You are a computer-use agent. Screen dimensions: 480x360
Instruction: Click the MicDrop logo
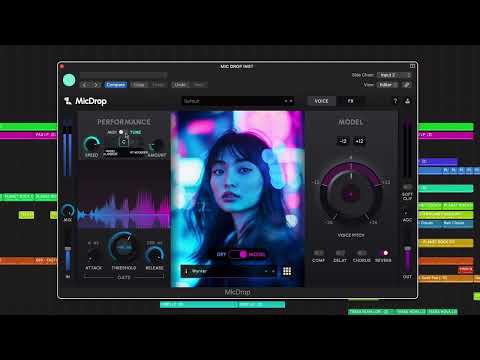tap(85, 101)
